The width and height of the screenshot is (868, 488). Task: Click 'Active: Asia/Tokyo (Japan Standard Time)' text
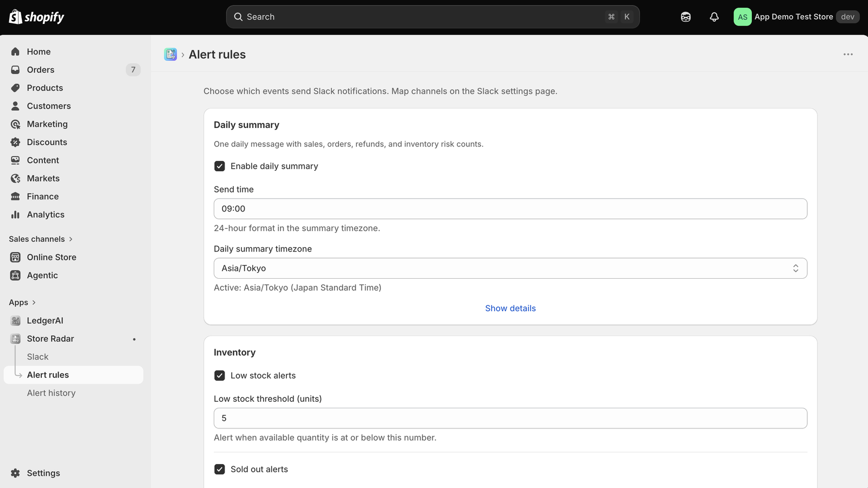[x=297, y=287]
